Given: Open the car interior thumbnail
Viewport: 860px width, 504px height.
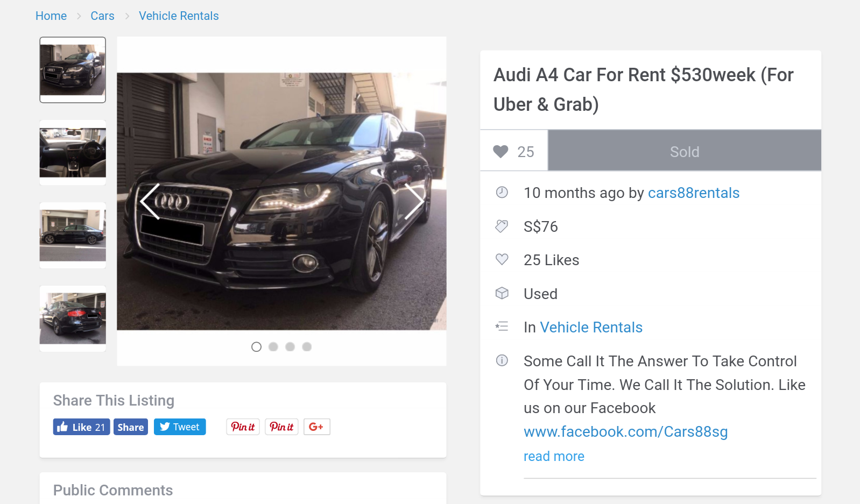Looking at the screenshot, I should coord(73,153).
